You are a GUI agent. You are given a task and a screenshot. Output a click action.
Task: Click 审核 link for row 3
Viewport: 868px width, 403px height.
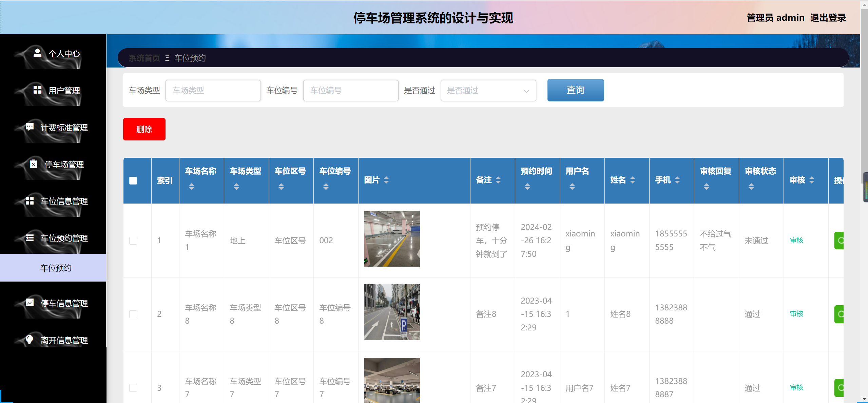pyautogui.click(x=796, y=387)
